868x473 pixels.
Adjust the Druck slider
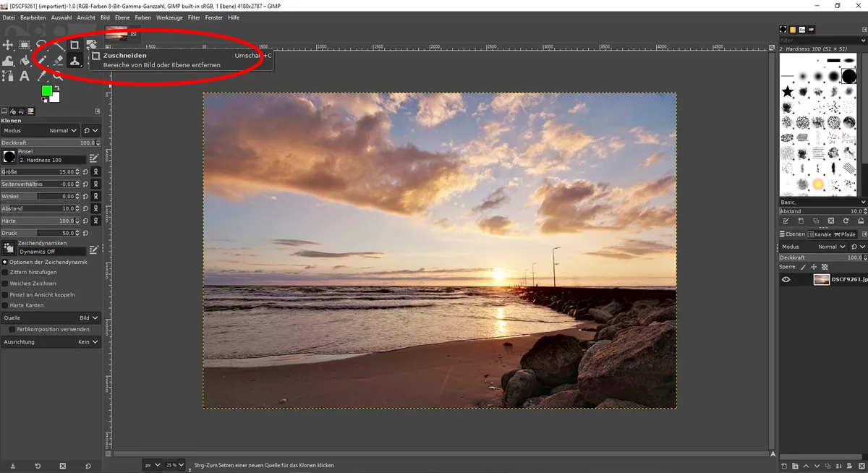pos(41,233)
